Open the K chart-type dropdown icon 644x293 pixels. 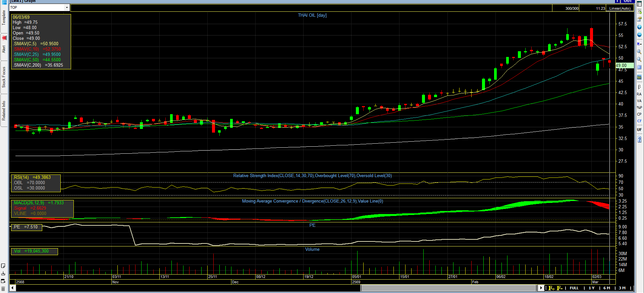tap(639, 44)
